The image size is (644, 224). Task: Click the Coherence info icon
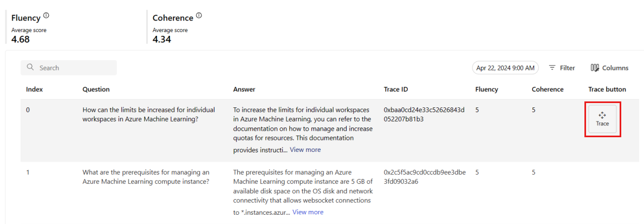click(199, 16)
